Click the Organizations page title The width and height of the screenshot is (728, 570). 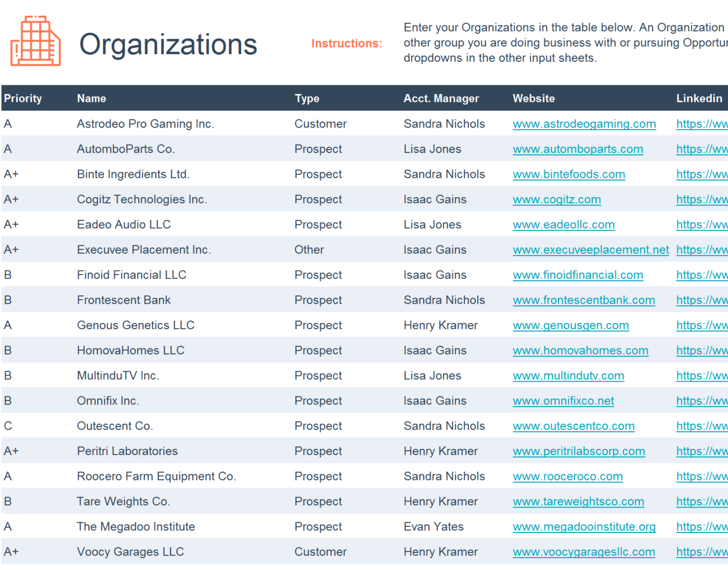tap(168, 45)
